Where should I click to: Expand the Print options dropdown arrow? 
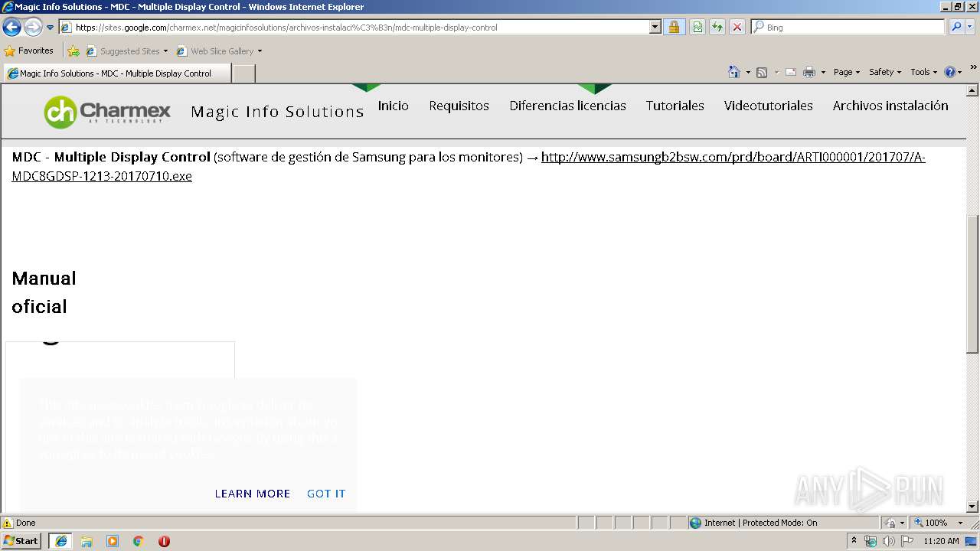[823, 72]
